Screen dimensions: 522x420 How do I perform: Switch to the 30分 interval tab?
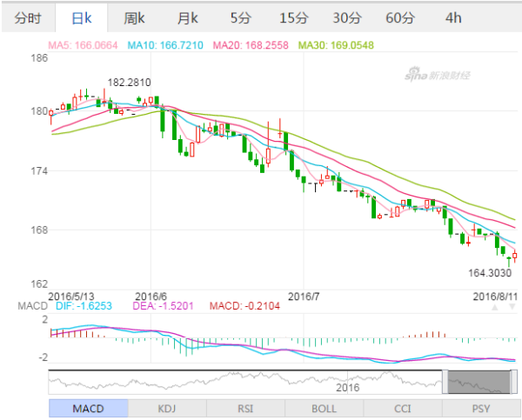pyautogui.click(x=347, y=18)
